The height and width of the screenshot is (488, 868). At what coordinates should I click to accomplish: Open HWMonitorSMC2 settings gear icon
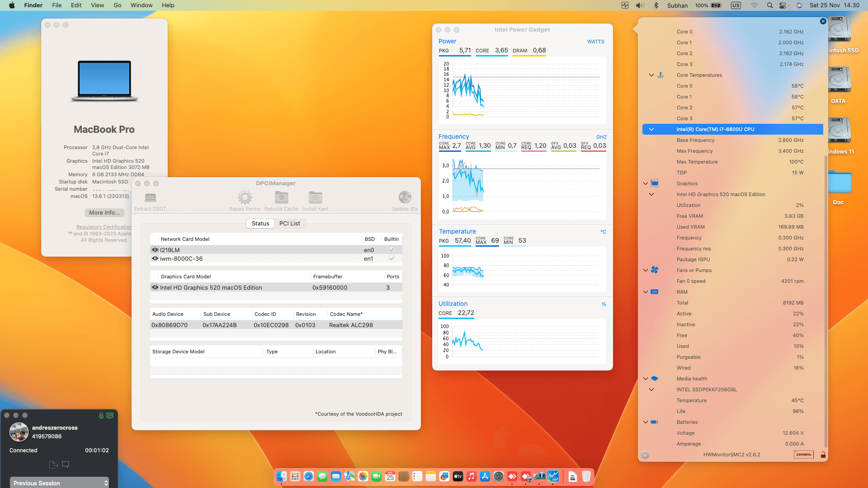645,455
